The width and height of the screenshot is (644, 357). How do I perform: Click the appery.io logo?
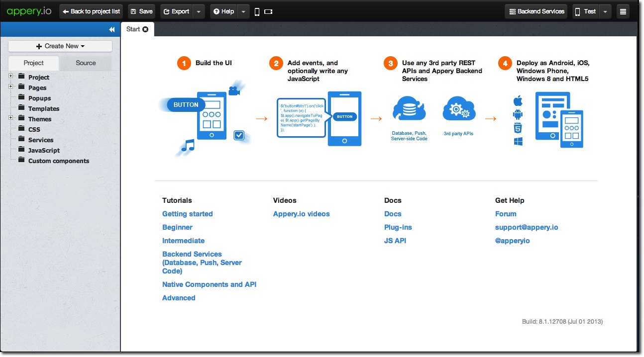click(x=29, y=11)
